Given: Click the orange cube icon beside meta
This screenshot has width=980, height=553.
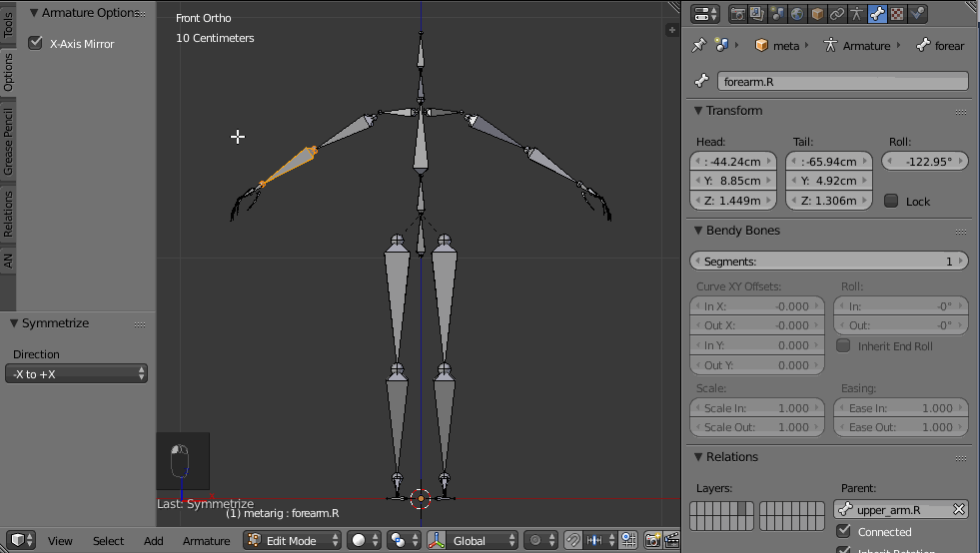Looking at the screenshot, I should click(761, 46).
